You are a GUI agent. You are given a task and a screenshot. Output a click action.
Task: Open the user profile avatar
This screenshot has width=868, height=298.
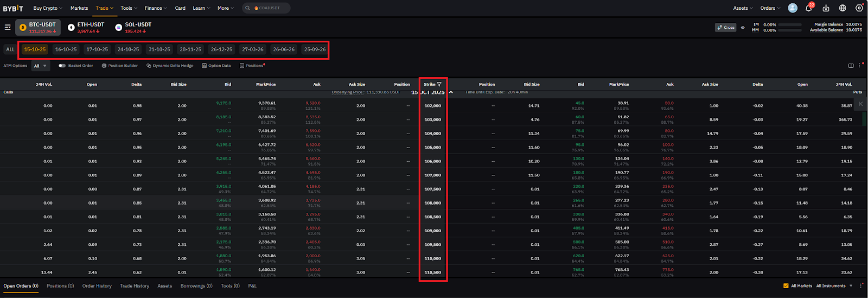793,8
